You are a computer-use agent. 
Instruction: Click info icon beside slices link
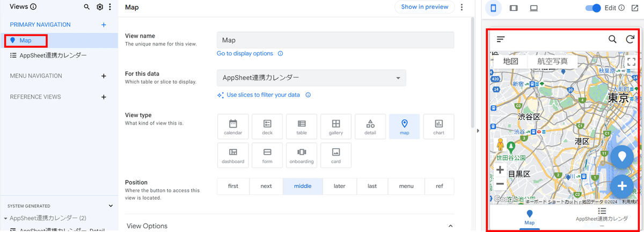[x=308, y=95]
